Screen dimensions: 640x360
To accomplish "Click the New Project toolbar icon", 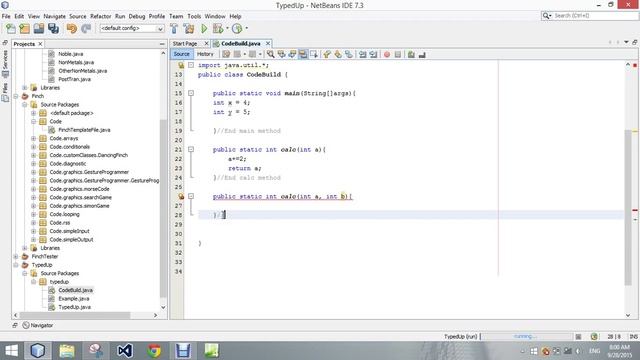I will [24, 29].
